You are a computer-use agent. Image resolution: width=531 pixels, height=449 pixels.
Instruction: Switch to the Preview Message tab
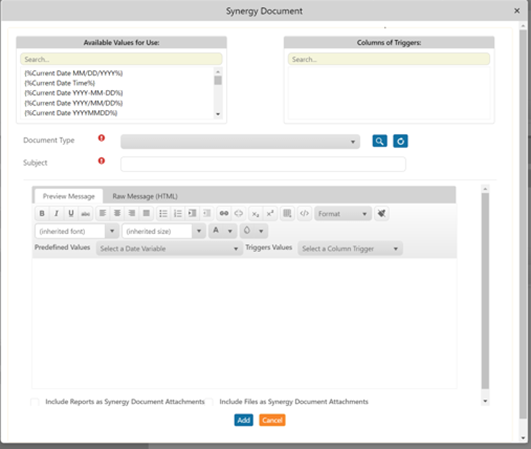click(x=69, y=196)
